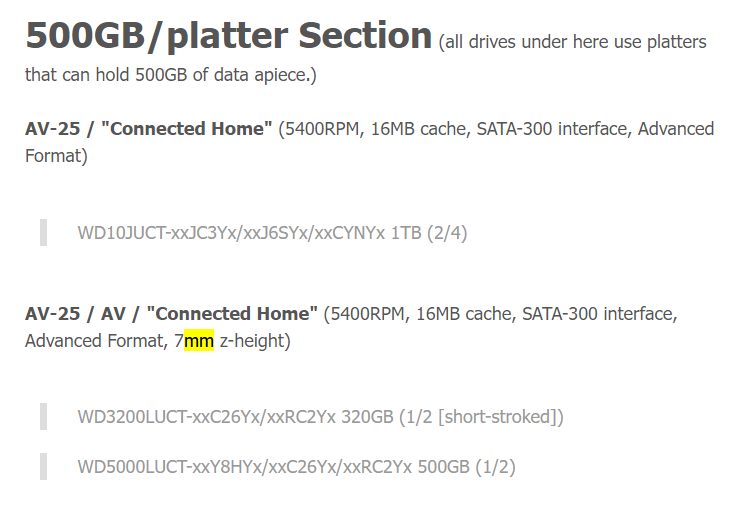Click the first bold AV-25 / "Connected Home" title
This screenshot has height=507, width=754.
point(149,129)
